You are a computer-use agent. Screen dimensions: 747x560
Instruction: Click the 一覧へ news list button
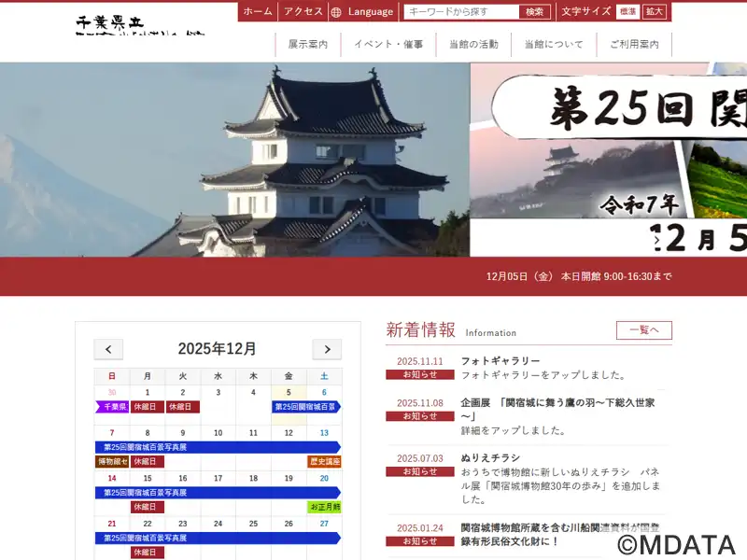point(643,330)
